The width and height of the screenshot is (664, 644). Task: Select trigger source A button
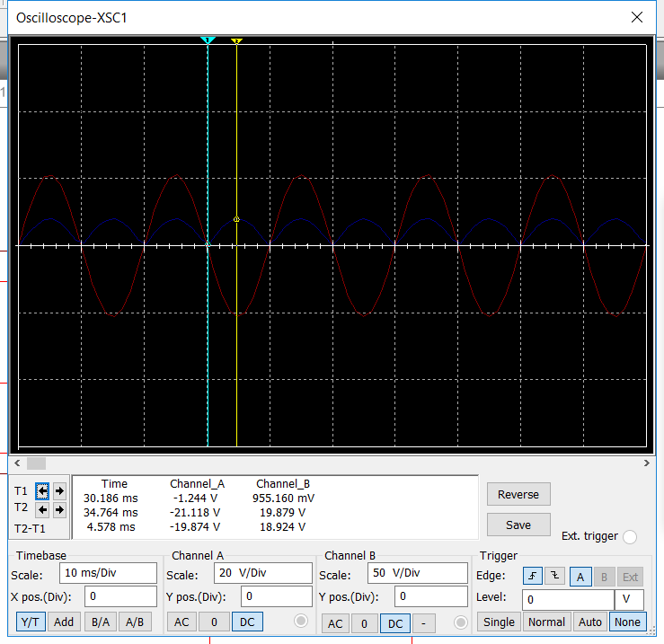tap(581, 576)
